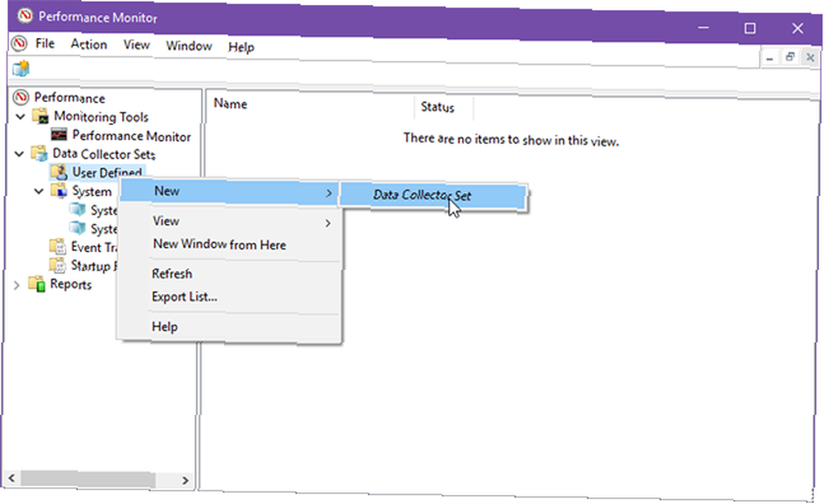Click left arrow of tree horizontal scrollbar
The image size is (824, 504).
12,478
